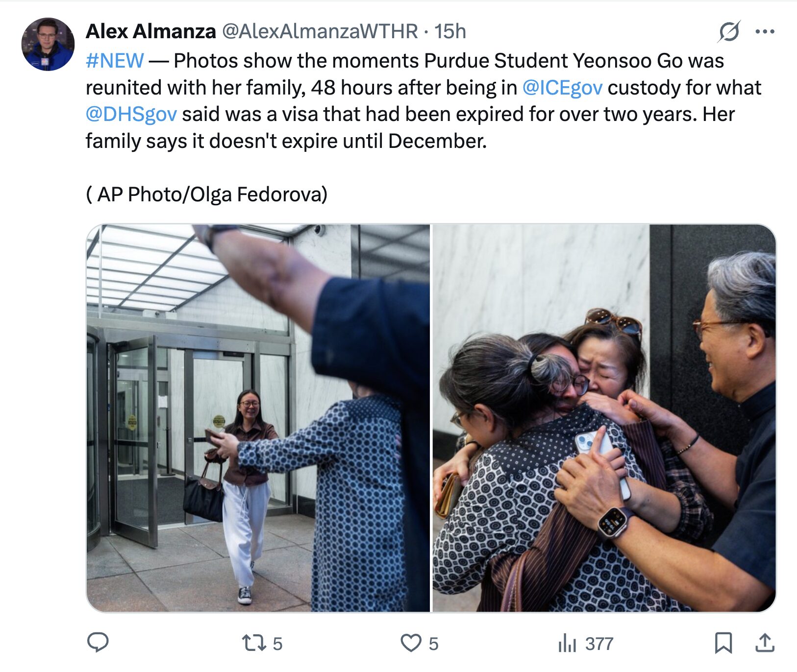This screenshot has width=797, height=672.
Task: Open the right photo of the family hugging
Action: pyautogui.click(x=604, y=418)
